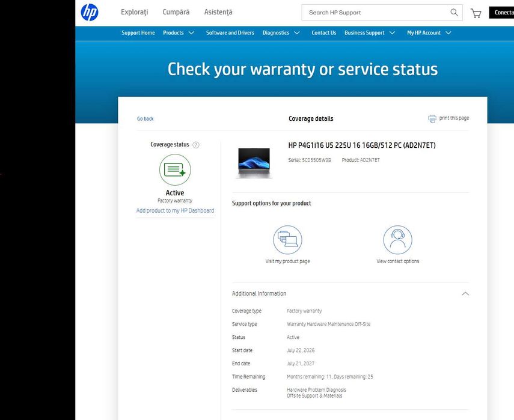The height and width of the screenshot is (420, 514).
Task: Click Visit my product page link
Action: 287,261
